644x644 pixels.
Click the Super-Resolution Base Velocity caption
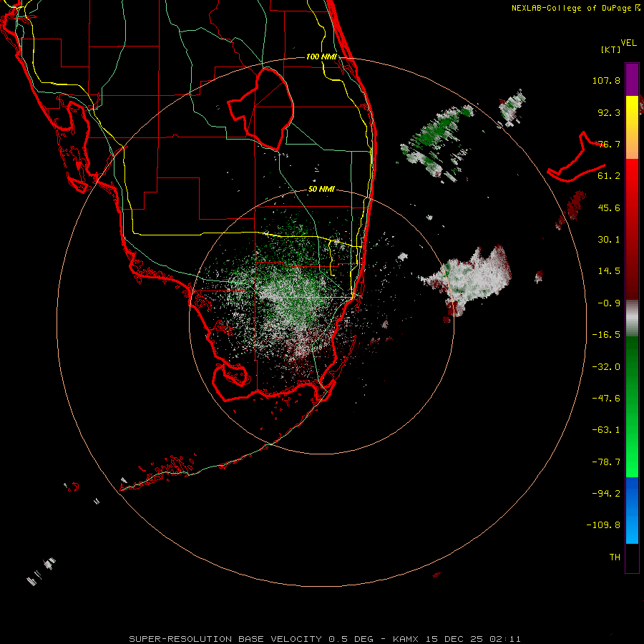pyautogui.click(x=325, y=639)
